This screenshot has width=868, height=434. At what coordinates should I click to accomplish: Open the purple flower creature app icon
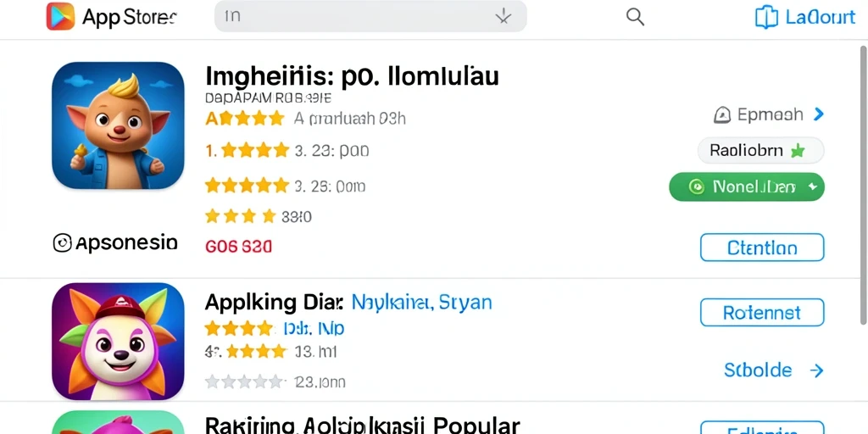[x=118, y=341]
